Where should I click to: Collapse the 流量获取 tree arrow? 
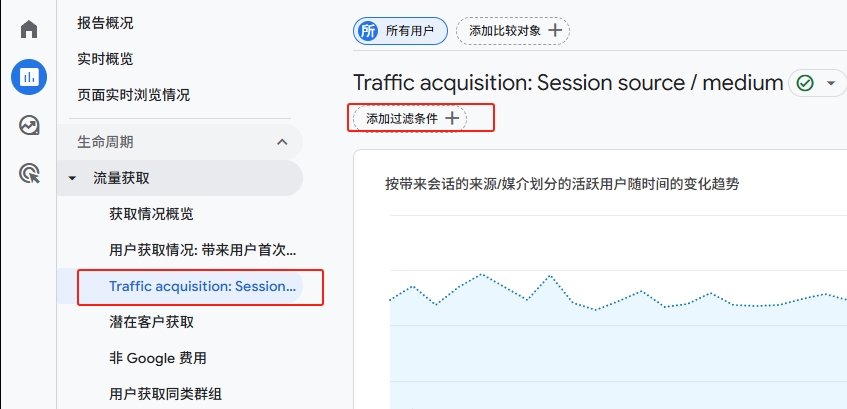point(72,178)
